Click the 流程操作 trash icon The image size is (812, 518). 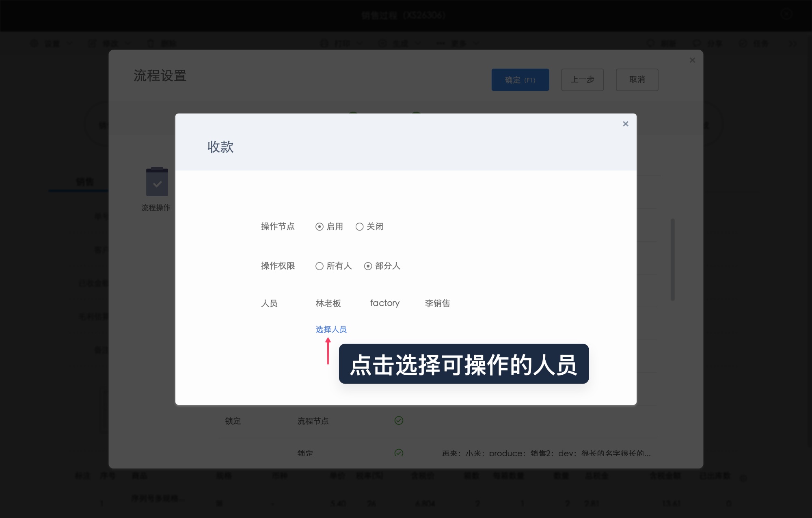158,183
